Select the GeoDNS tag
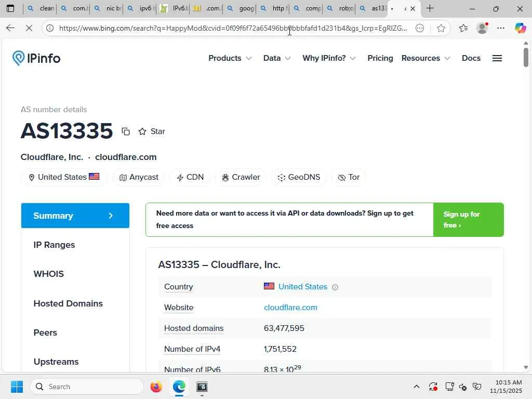532x399 pixels. pos(299,177)
